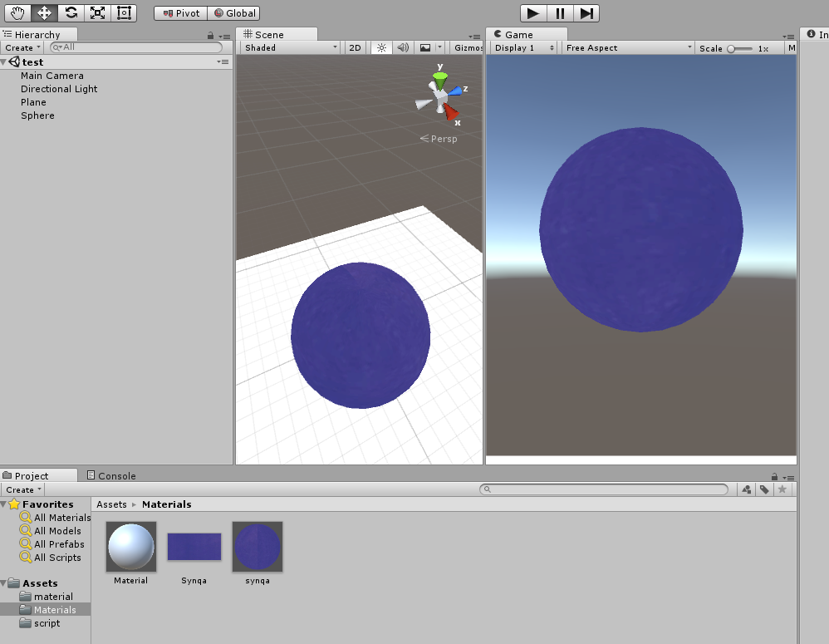The width and height of the screenshot is (829, 644).
Task: Switch to the Project tab
Action: coord(38,476)
